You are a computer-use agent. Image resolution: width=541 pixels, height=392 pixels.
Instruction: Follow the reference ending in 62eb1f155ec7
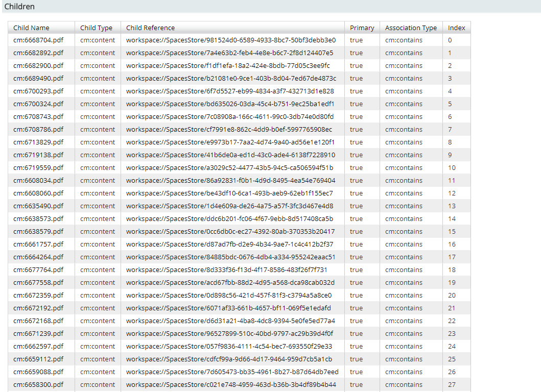tap(229, 193)
